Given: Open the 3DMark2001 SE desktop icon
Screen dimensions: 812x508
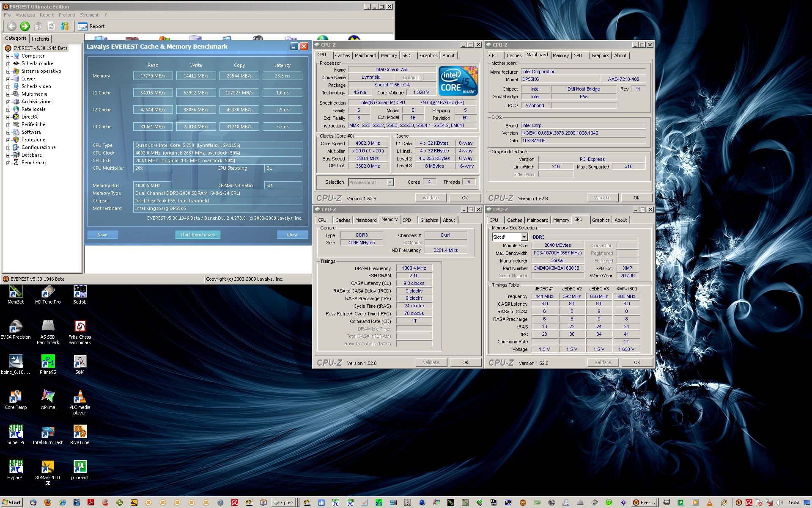Looking at the screenshot, I should tap(48, 467).
